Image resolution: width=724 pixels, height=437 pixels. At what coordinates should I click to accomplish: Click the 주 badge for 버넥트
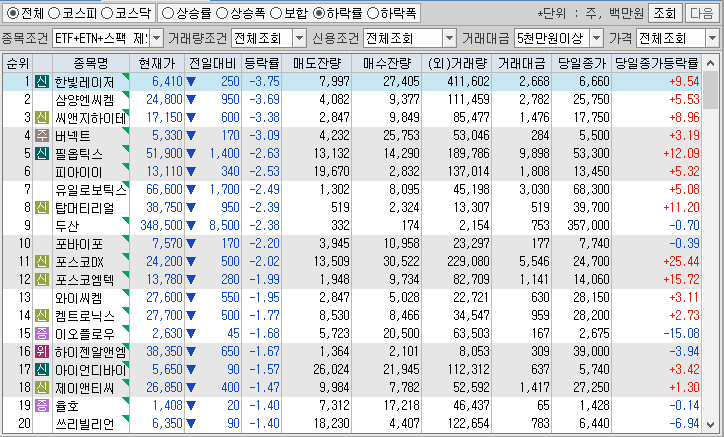coord(42,136)
